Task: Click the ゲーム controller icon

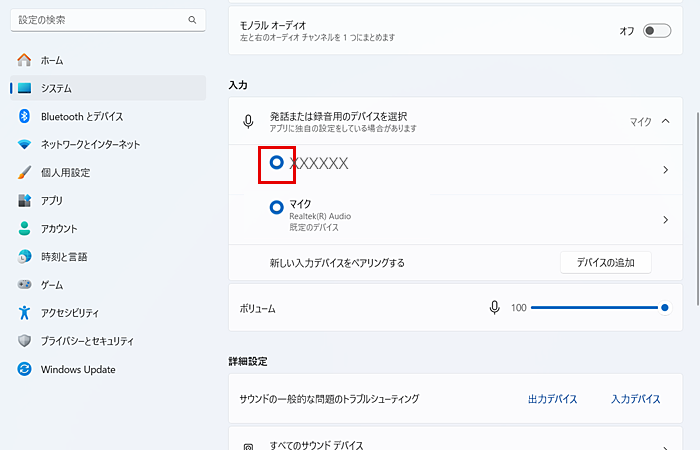Action: pos(24,284)
